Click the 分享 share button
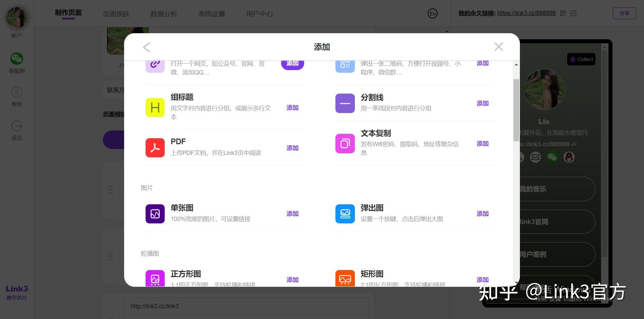644x319 pixels. [x=624, y=13]
